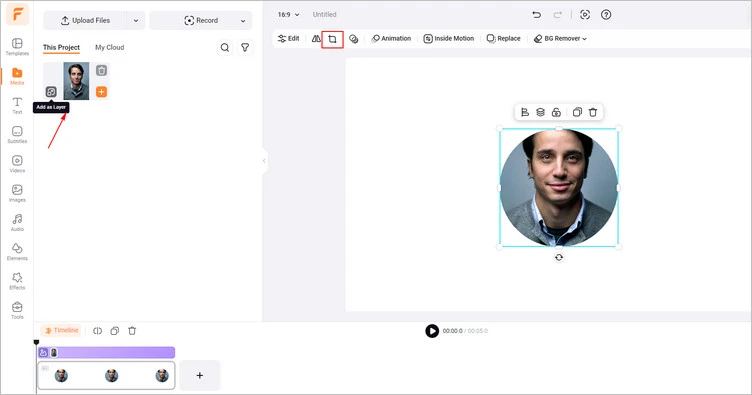
Task: Switch to This Project tab
Action: tap(61, 47)
